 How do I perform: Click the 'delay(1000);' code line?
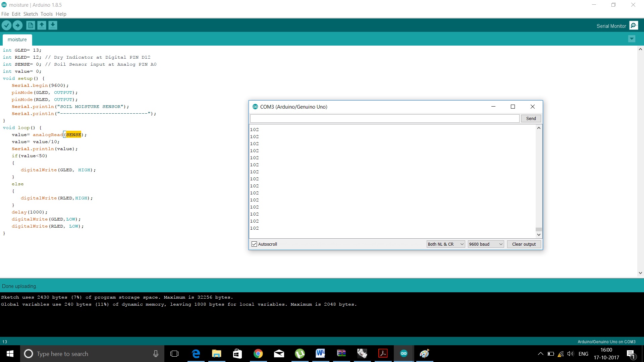30,212
